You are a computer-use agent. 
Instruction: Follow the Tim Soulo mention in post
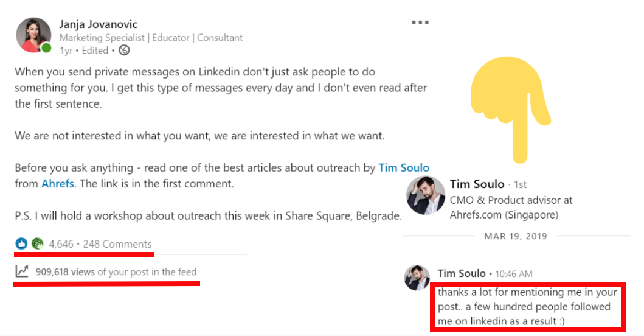tap(404, 167)
